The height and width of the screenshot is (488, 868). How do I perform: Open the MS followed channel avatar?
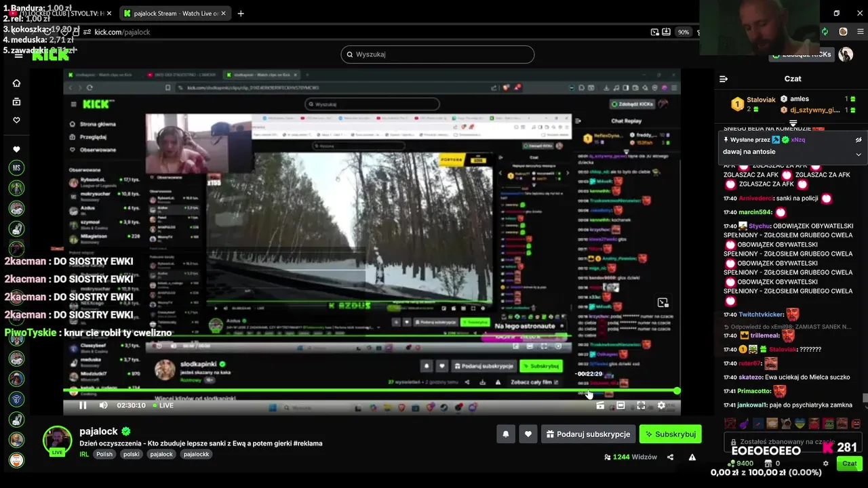pyautogui.click(x=16, y=167)
